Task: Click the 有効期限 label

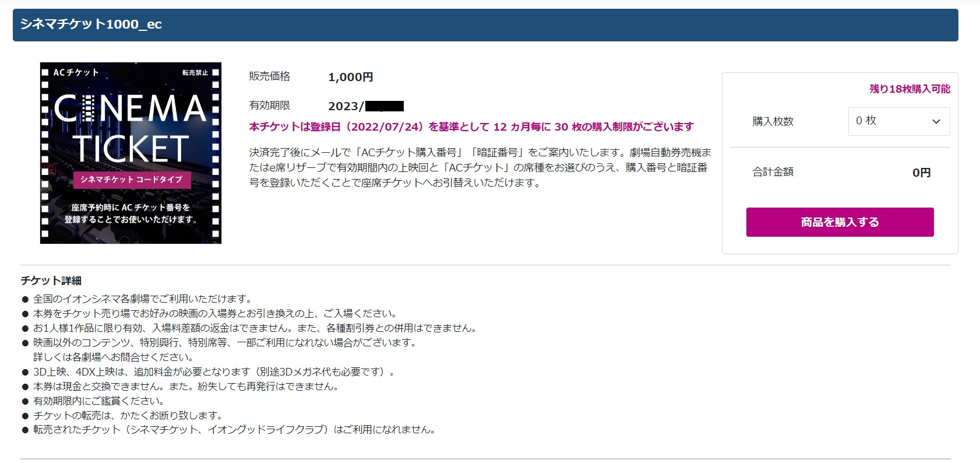Action: click(x=270, y=106)
